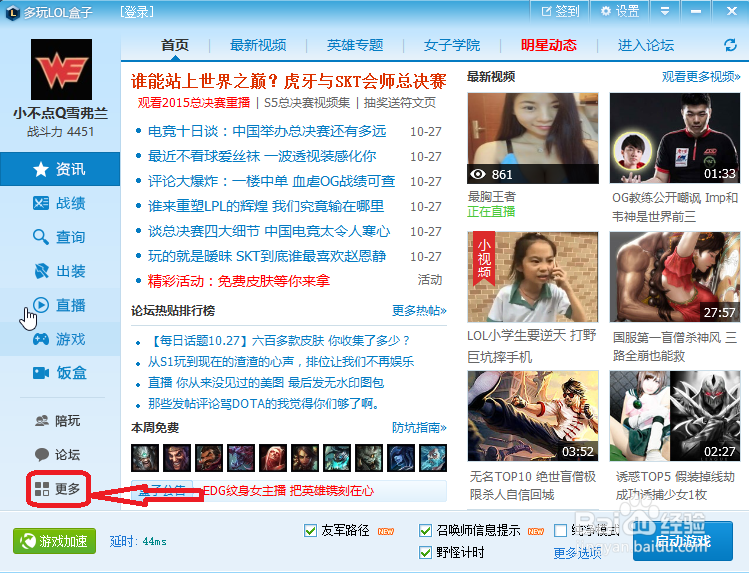
Task: Open 观看2015总决赛重播 link
Action: [x=193, y=103]
